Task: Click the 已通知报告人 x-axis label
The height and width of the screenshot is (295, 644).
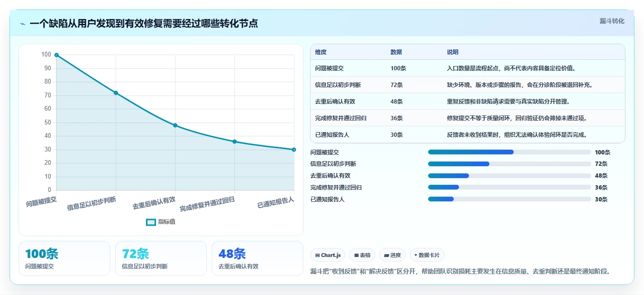Action: point(276,202)
